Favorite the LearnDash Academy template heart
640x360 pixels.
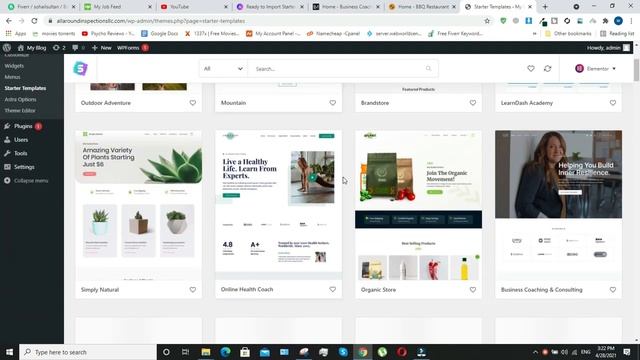(x=613, y=103)
